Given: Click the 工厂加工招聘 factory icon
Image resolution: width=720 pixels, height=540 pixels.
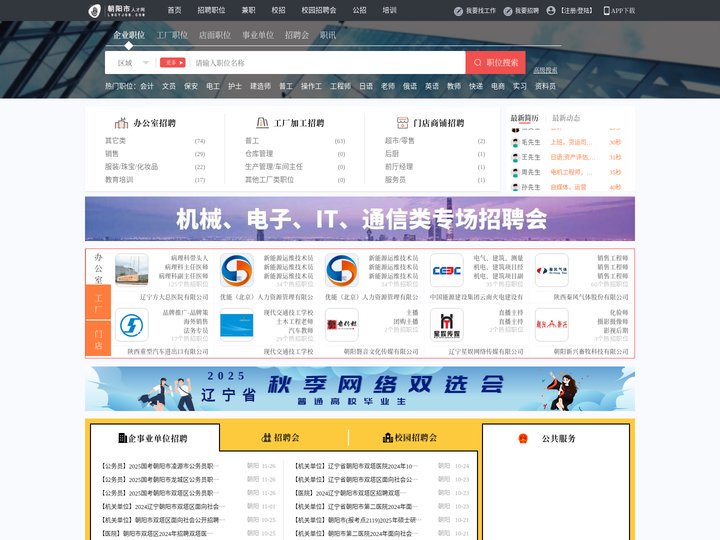Looking at the screenshot, I should coord(262,123).
